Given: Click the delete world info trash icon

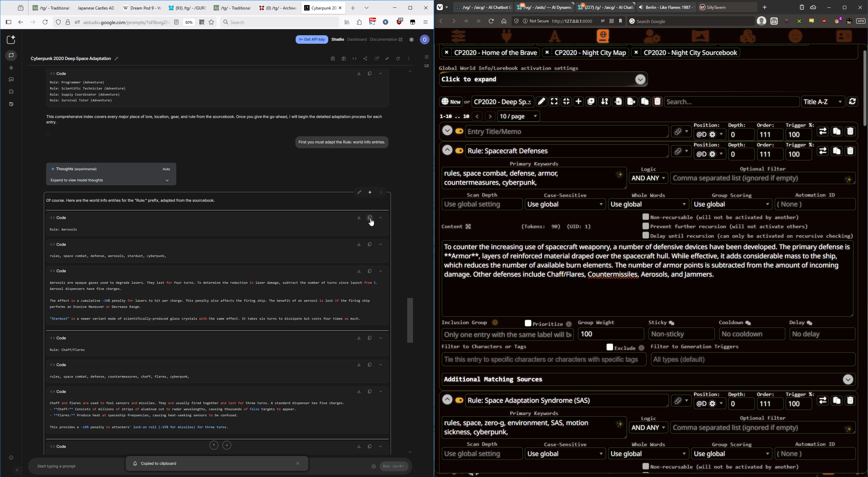Looking at the screenshot, I should click(x=657, y=102).
